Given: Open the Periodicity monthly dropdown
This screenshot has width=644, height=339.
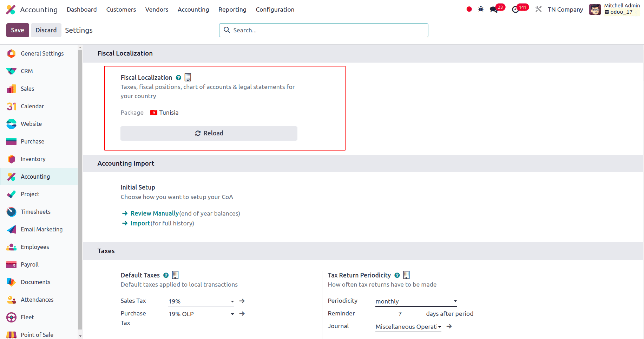Looking at the screenshot, I should point(455,301).
